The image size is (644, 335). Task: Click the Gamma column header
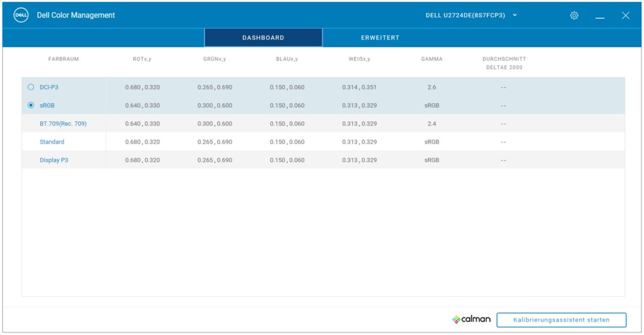tap(431, 59)
